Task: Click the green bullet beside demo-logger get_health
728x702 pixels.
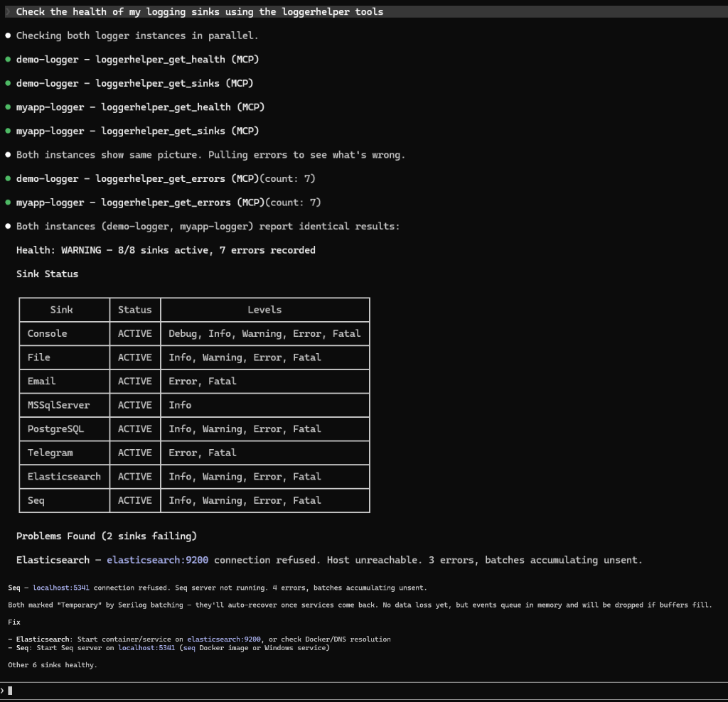Action: [x=8, y=60]
